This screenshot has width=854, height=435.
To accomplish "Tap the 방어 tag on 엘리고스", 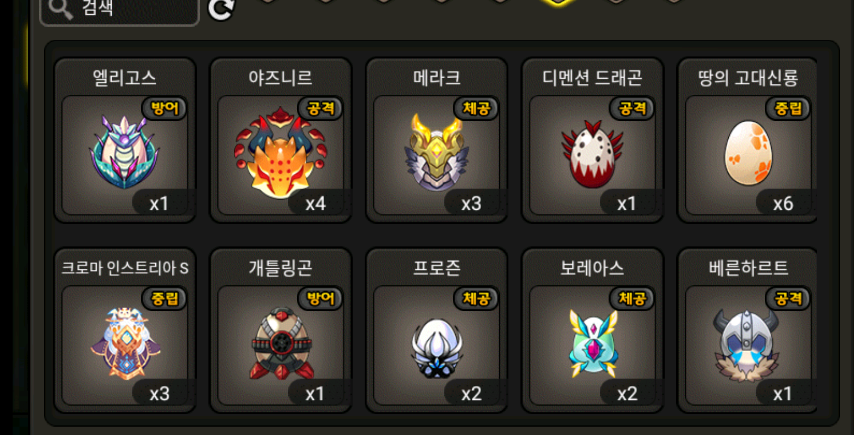I will [x=164, y=108].
